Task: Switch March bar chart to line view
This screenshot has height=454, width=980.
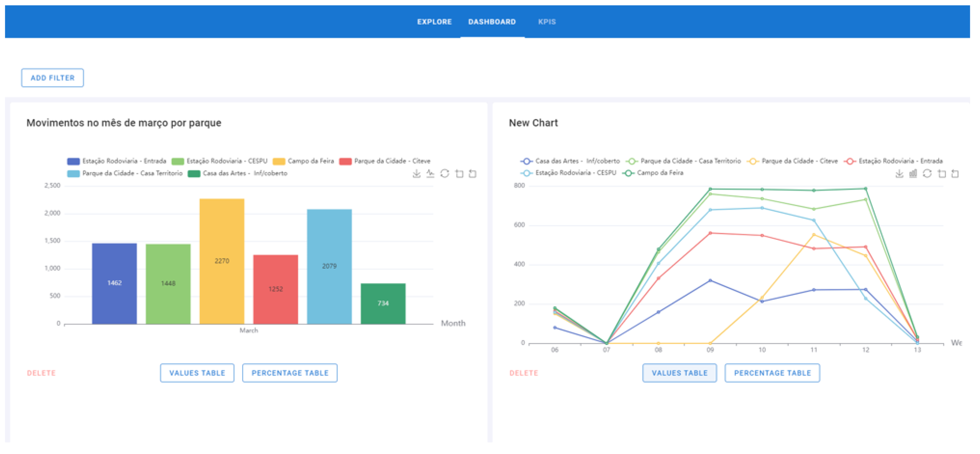Action: (x=430, y=174)
